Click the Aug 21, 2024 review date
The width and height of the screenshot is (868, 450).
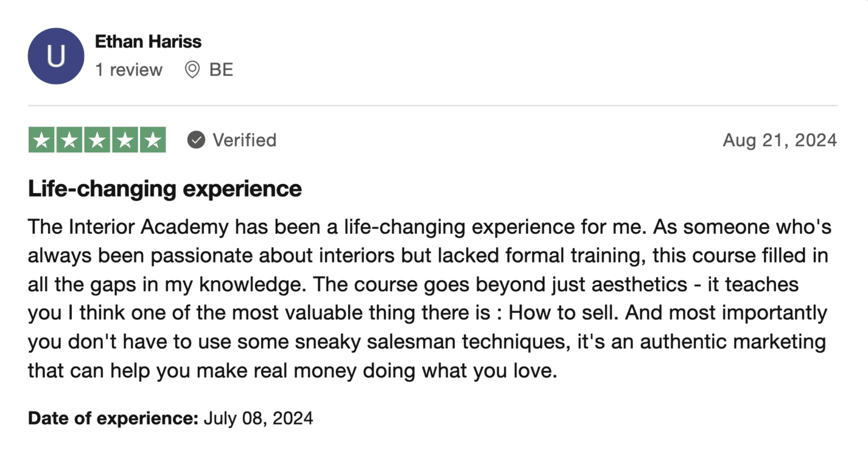pyautogui.click(x=779, y=140)
